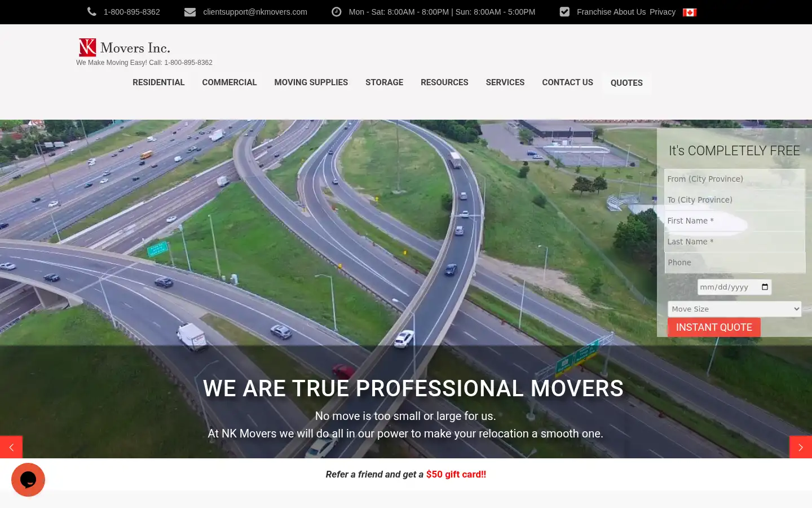Call 1-800-895-8362 link in top bar
The image size is (812, 508).
coord(132,12)
